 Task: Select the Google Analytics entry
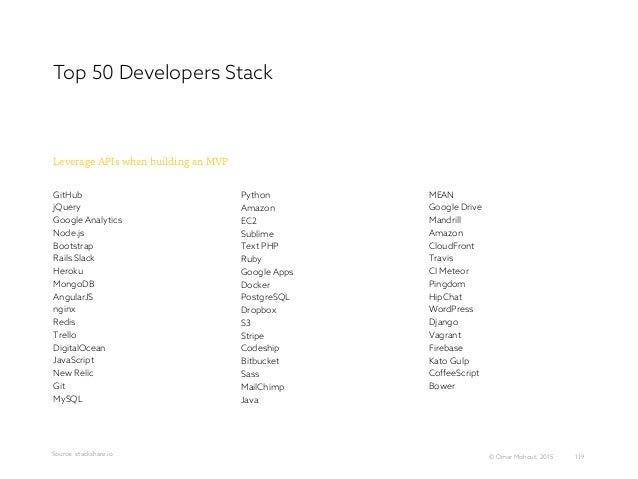tap(87, 220)
